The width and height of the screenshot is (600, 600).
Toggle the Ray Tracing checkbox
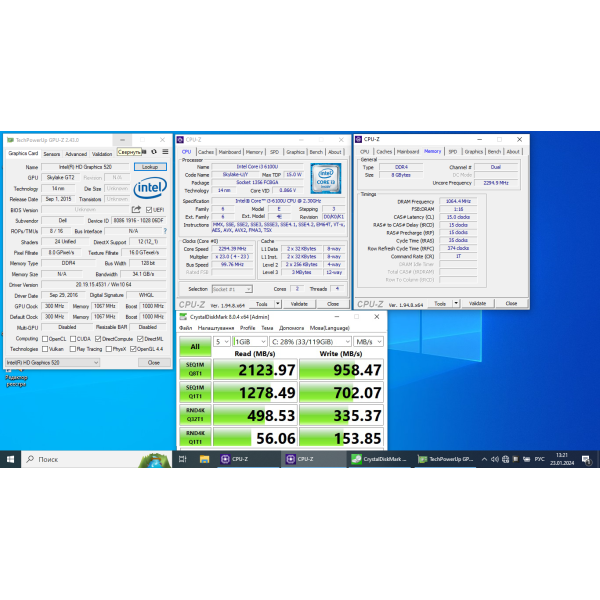(x=73, y=349)
